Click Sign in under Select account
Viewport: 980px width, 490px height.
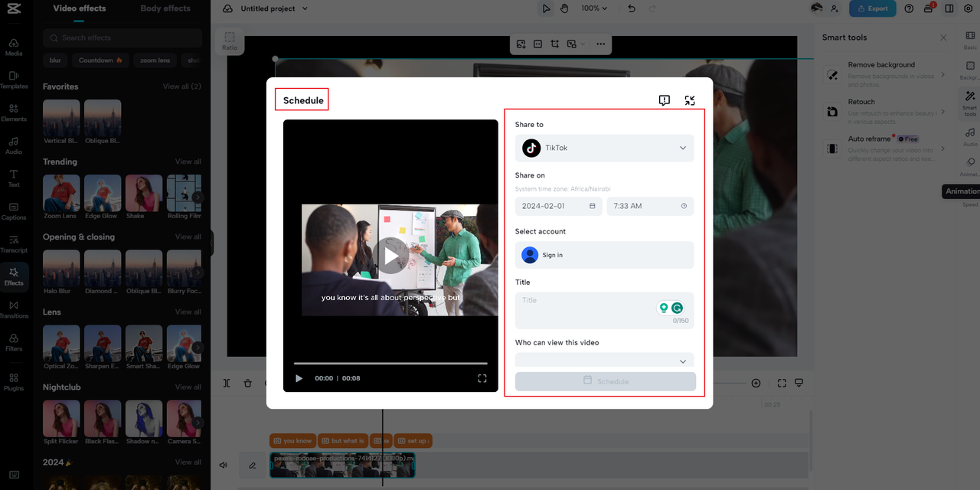pyautogui.click(x=605, y=255)
